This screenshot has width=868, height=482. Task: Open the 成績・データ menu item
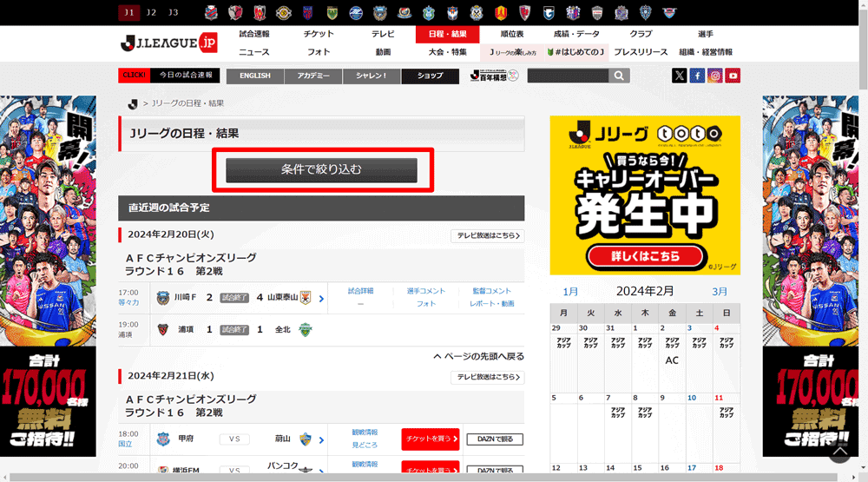(x=576, y=34)
